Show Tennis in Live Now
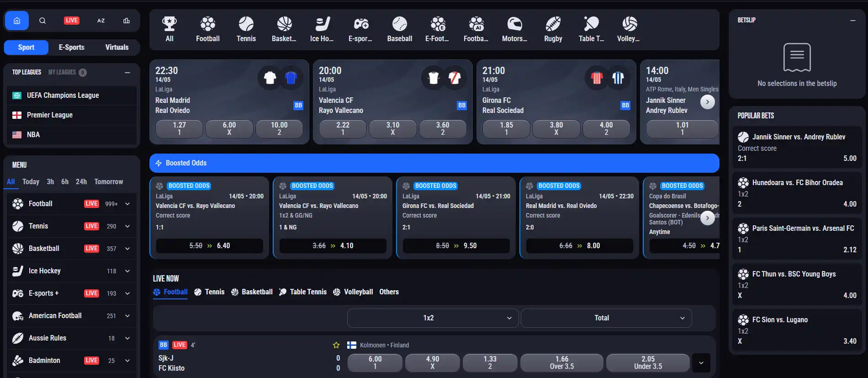Screen dimensions: 868x378 click(x=209, y=292)
